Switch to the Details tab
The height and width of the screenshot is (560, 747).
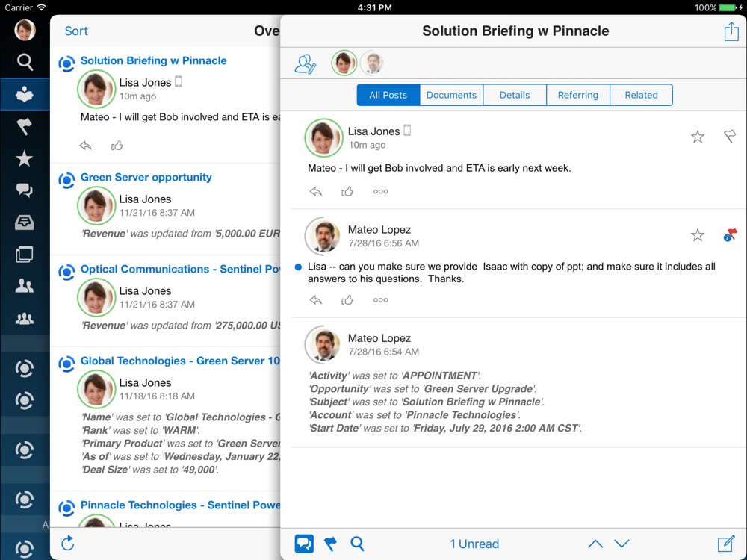click(x=515, y=95)
